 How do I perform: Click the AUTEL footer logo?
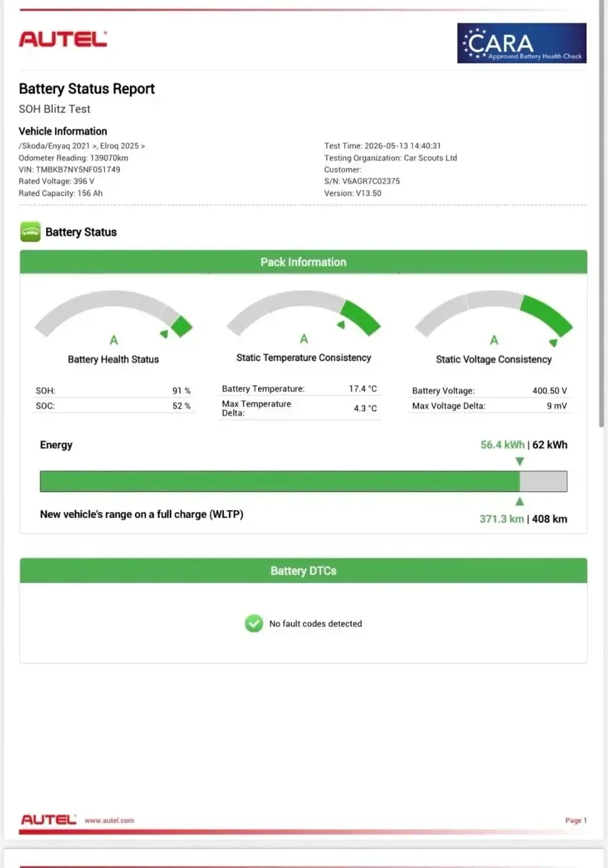(x=48, y=820)
